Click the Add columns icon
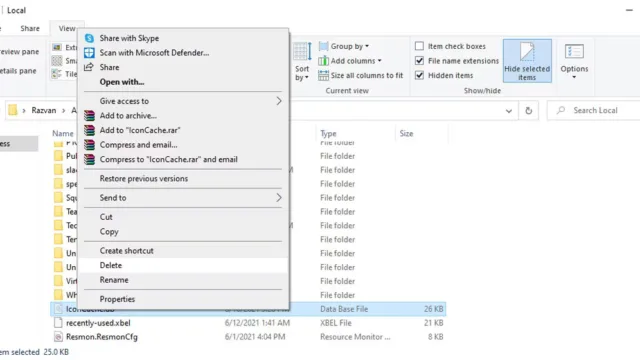Viewport: 640px width, 360px height. pos(323,61)
